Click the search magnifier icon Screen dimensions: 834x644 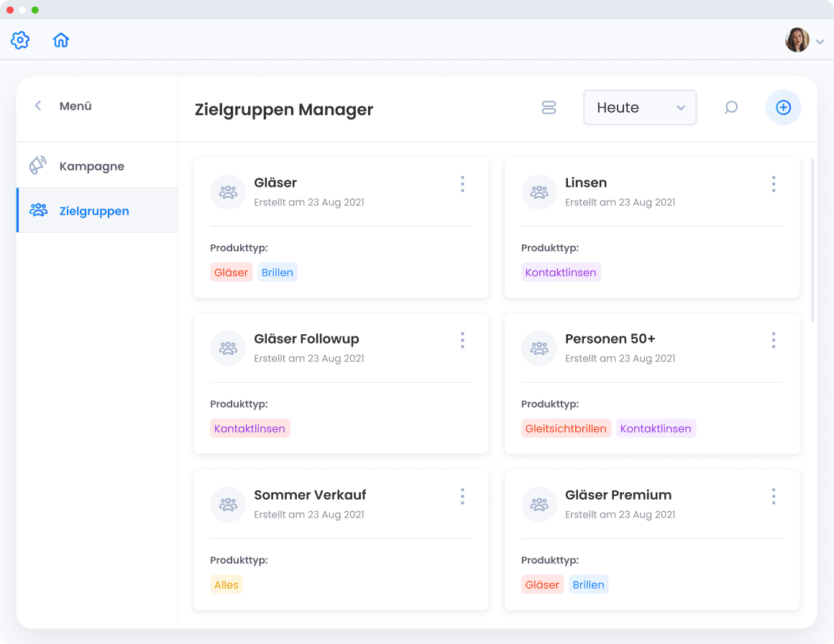(x=730, y=108)
